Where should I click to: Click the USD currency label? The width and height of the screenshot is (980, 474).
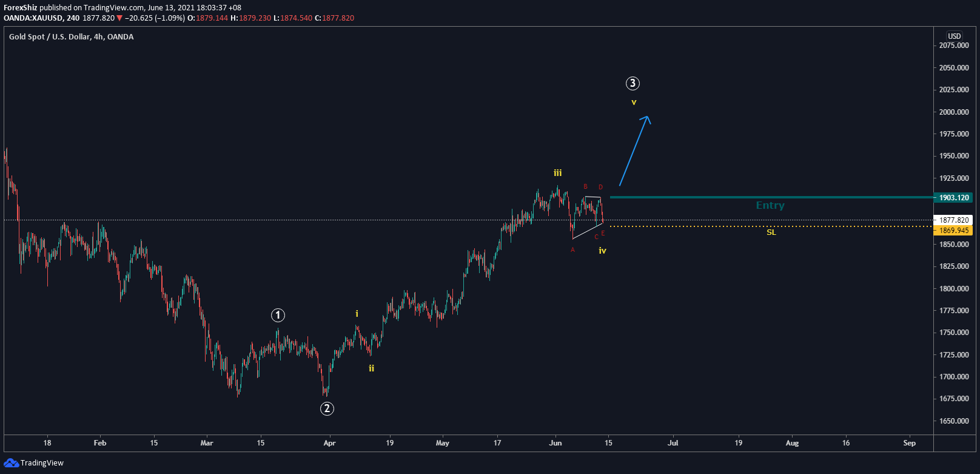pos(955,36)
